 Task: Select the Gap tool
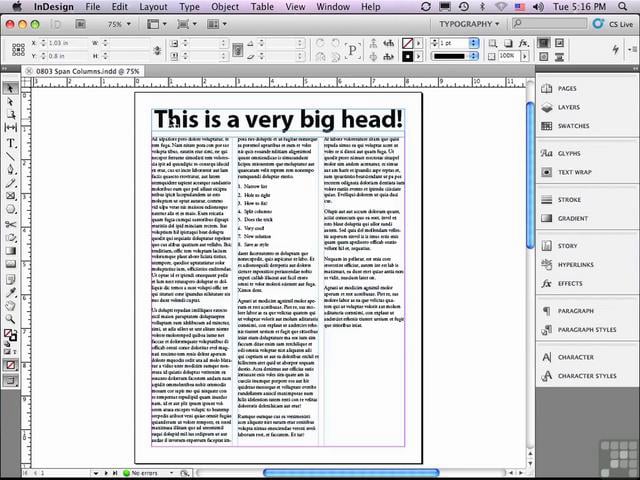[10, 128]
